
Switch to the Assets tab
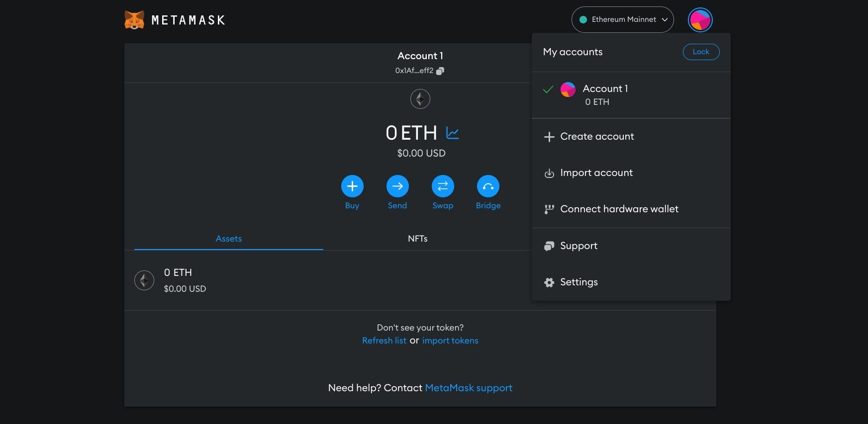pos(228,239)
